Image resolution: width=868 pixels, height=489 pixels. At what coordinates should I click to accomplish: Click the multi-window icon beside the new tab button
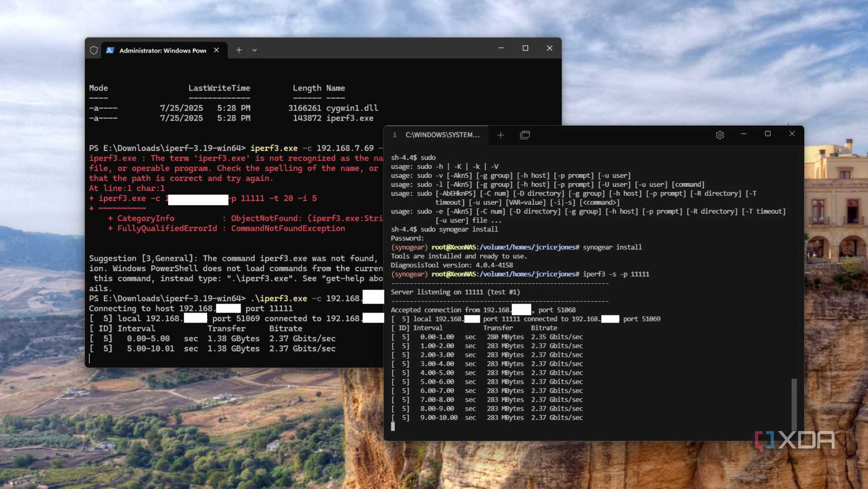tap(524, 135)
